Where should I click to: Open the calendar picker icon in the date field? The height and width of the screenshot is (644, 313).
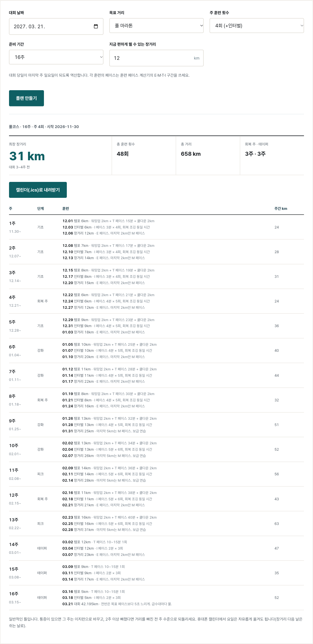(x=96, y=26)
